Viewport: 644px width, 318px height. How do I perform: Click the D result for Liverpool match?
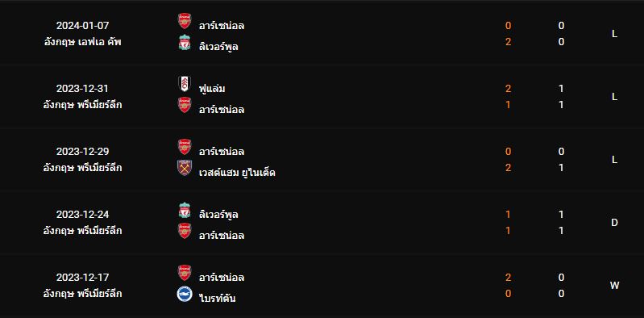(x=614, y=223)
